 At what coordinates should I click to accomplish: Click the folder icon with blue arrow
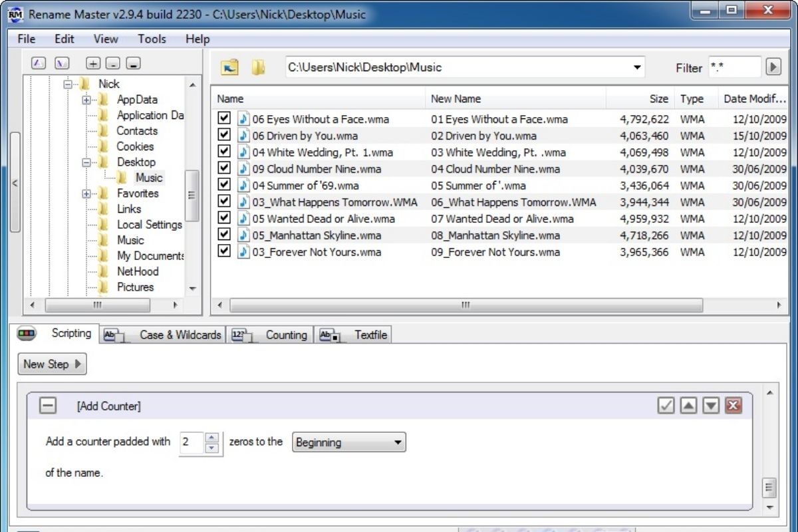[x=229, y=67]
